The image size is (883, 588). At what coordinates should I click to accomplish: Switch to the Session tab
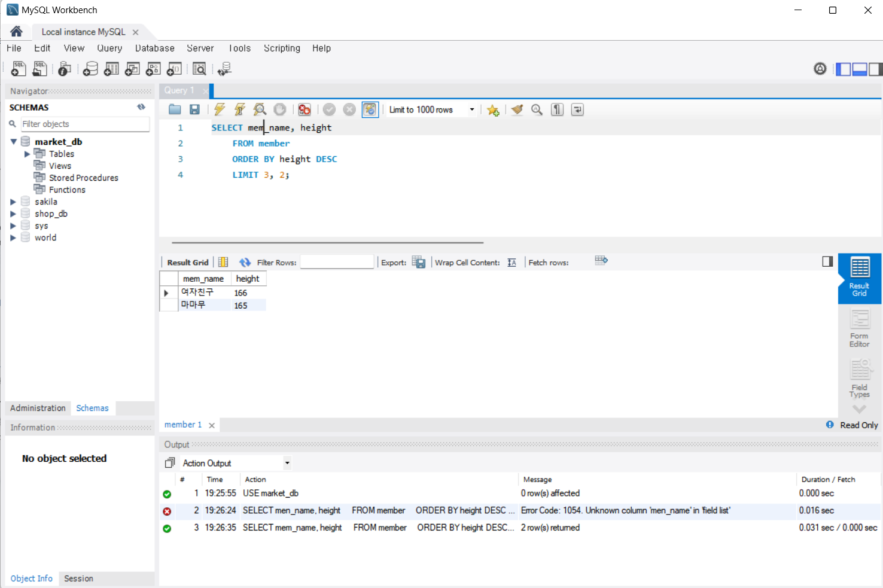pyautogui.click(x=78, y=578)
